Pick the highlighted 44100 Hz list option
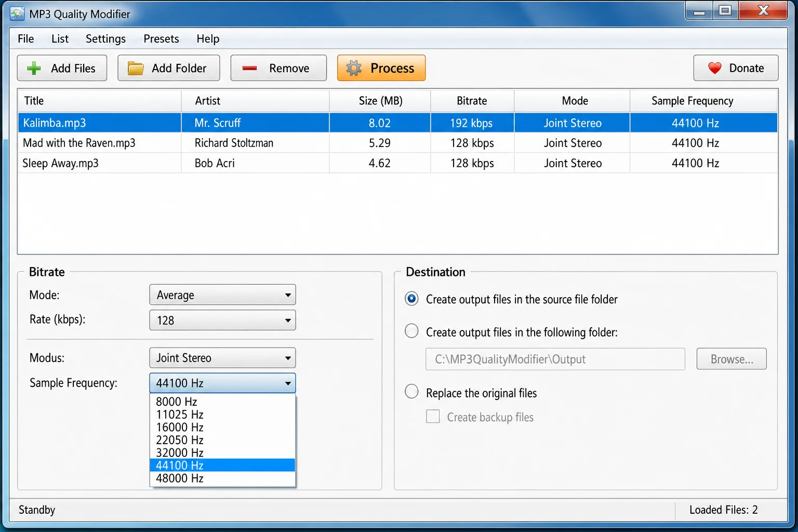Viewport: 798px width, 532px height. tap(222, 465)
